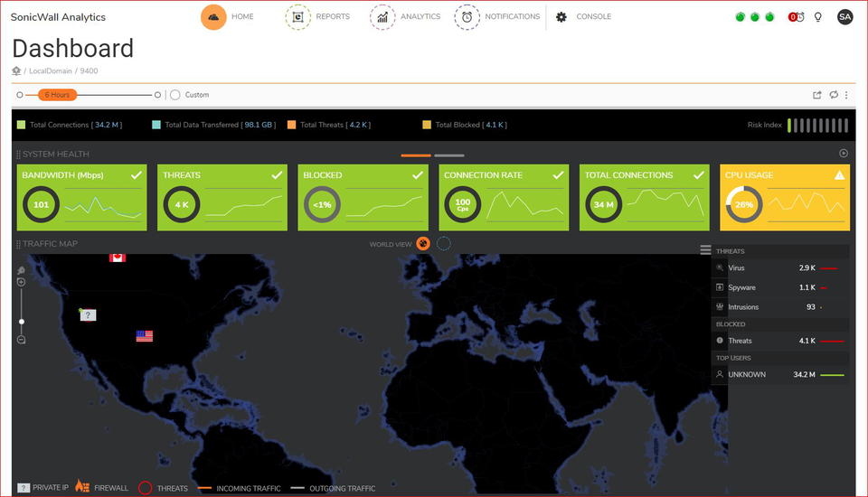Viewport: 868px width, 497px height.
Task: Open the Reports section icon
Action: point(297,17)
